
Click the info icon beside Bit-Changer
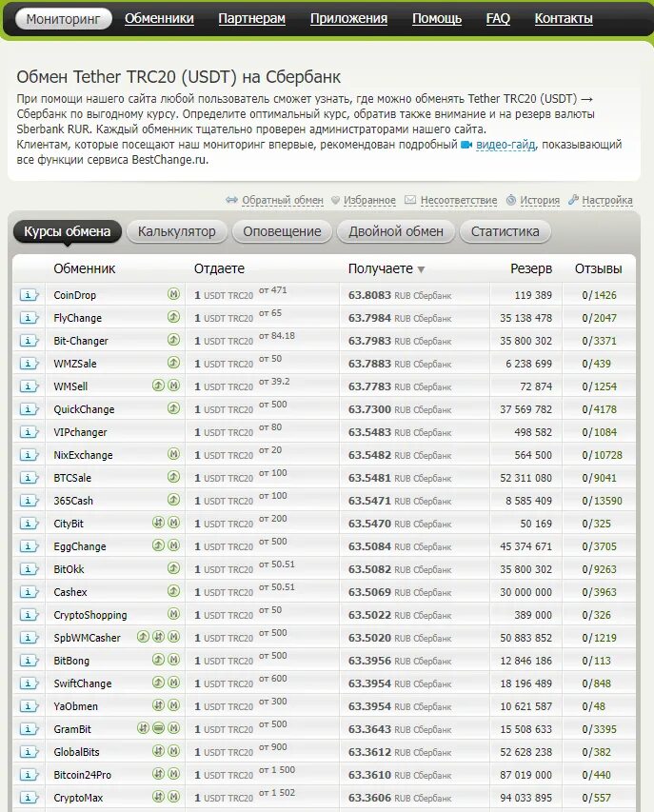click(29, 341)
